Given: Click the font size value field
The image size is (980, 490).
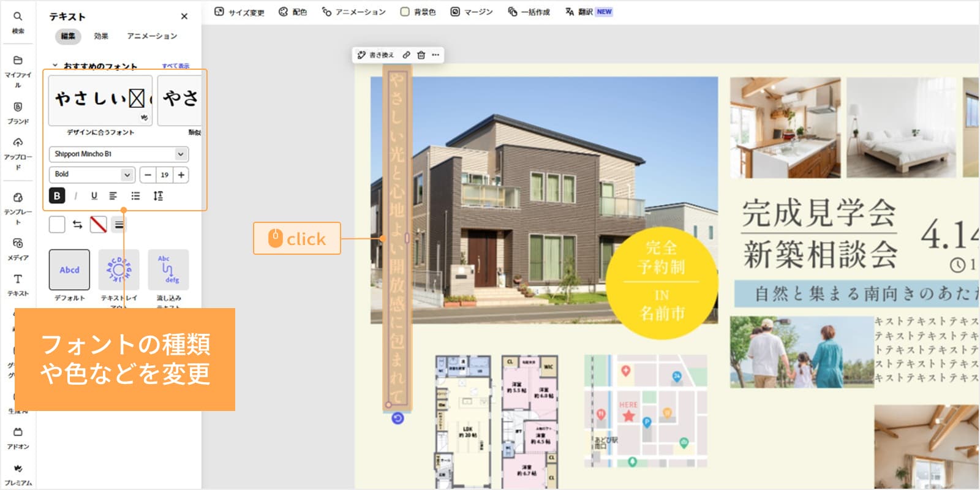Looking at the screenshot, I should point(165,175).
